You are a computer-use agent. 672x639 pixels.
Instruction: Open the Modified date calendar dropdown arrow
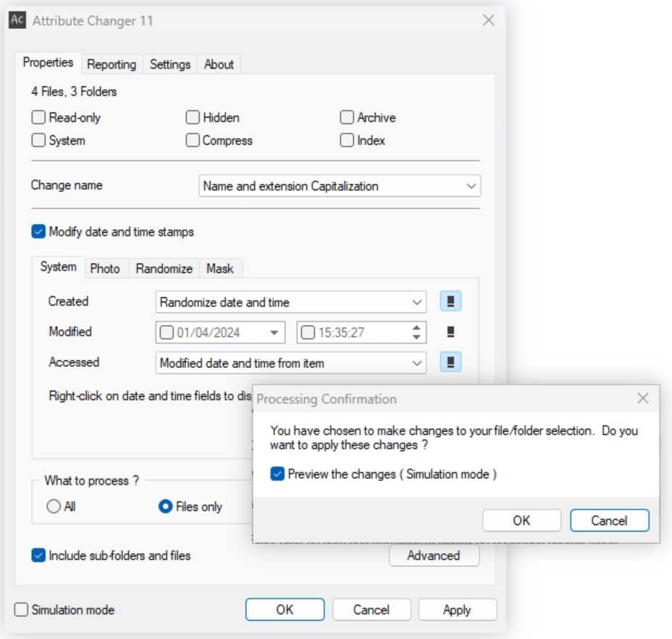click(x=274, y=333)
